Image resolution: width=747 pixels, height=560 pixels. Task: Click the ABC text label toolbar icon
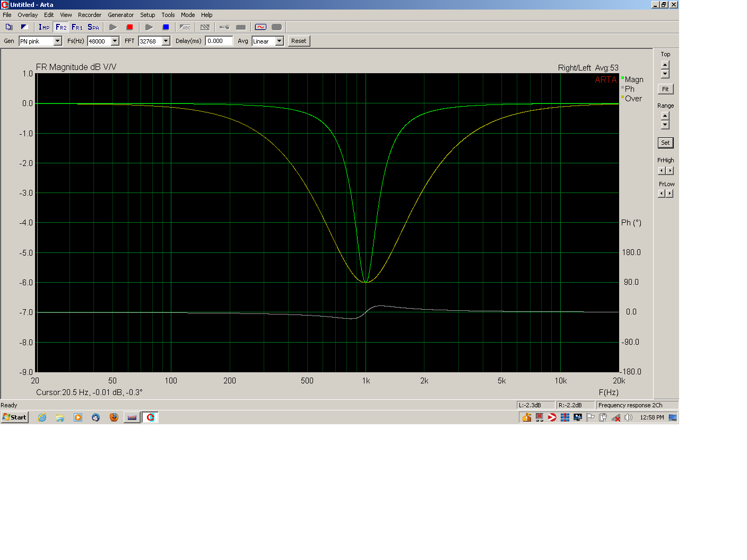[x=185, y=27]
